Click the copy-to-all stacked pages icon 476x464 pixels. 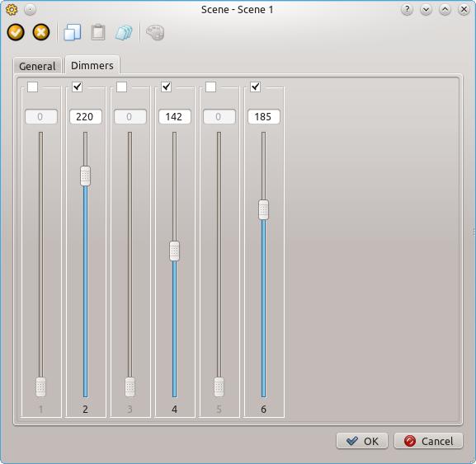(124, 32)
